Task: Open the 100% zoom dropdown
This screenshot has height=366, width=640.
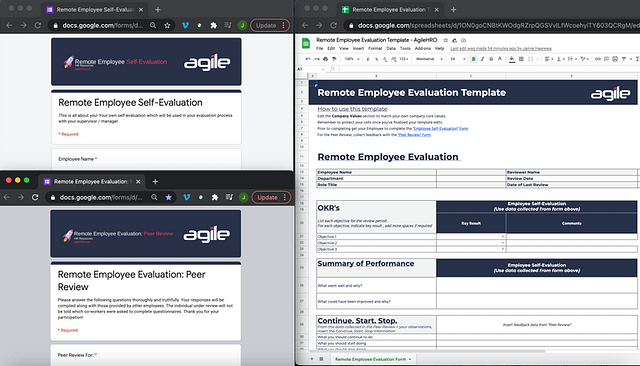Action: [352, 59]
